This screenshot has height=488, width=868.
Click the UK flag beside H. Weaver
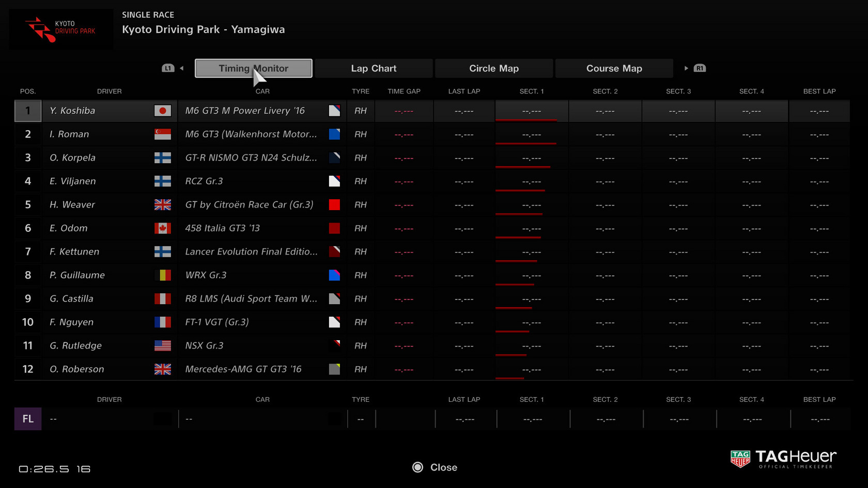pyautogui.click(x=163, y=204)
